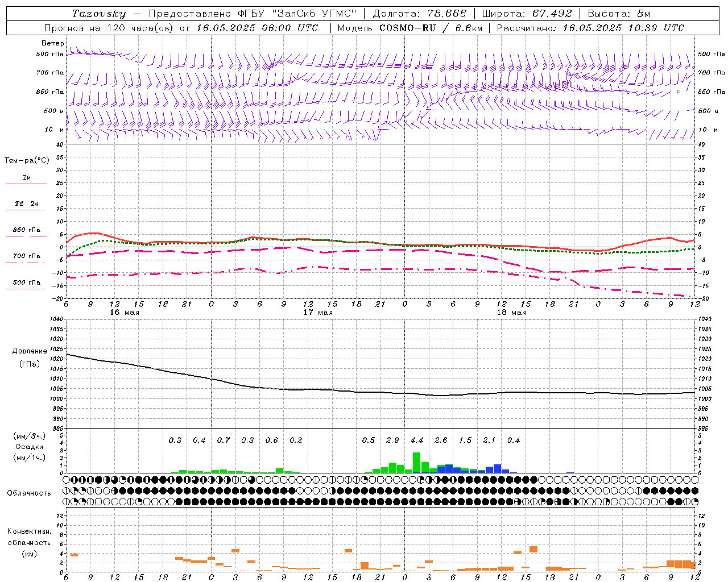Click the dashed line sample under "Td 2м" legend

pos(25,210)
